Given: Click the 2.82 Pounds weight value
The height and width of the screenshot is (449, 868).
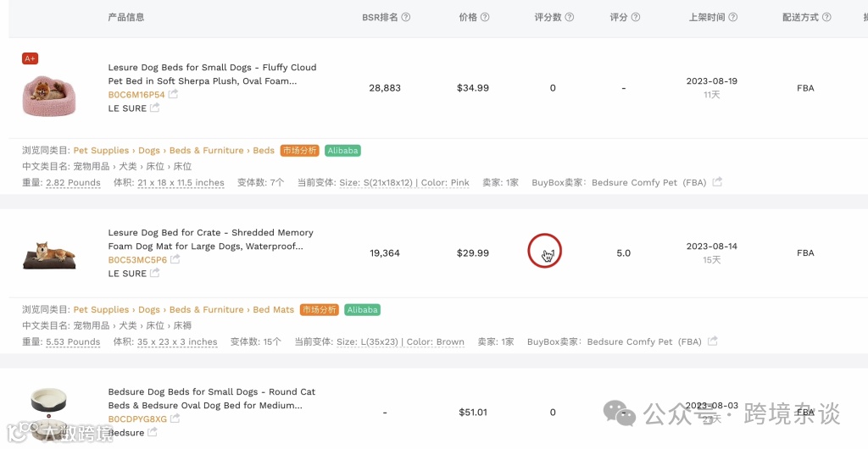Looking at the screenshot, I should click(73, 183).
